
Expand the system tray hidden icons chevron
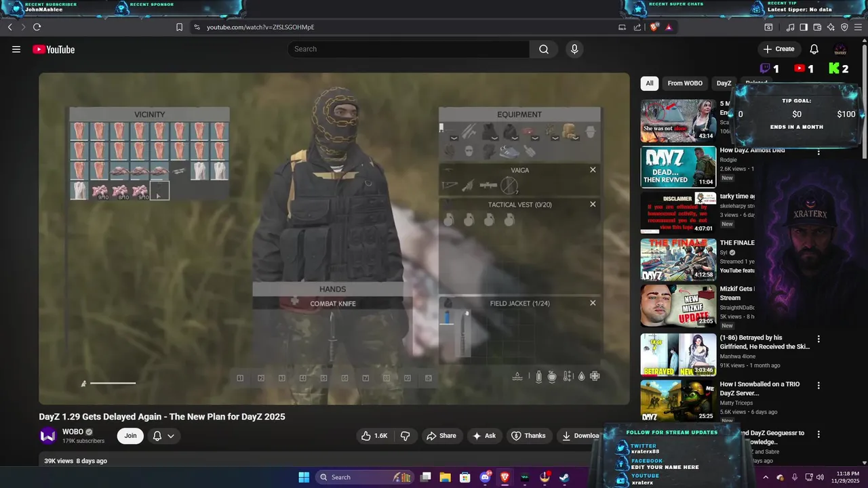coord(766,477)
